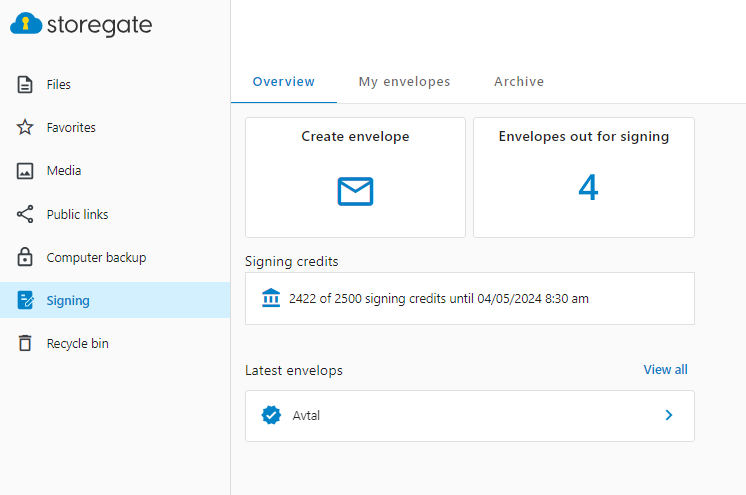Expand the Avtal envelope chevron
This screenshot has width=746, height=495.
(x=669, y=415)
